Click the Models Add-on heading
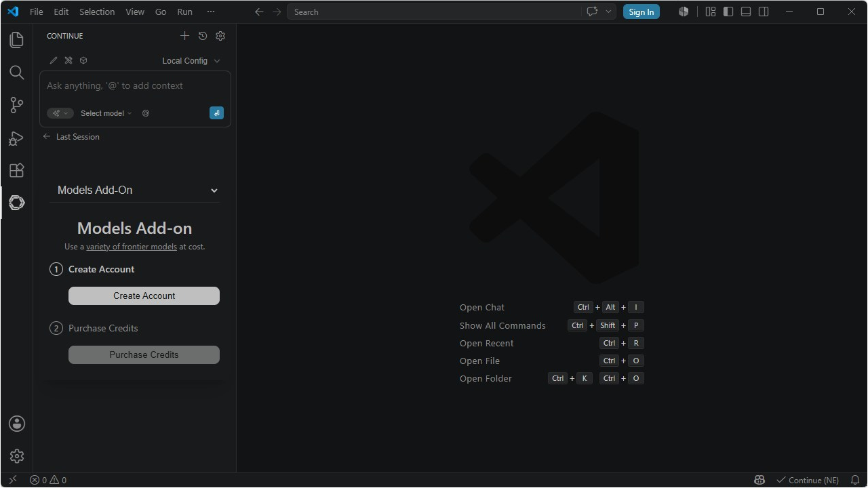Viewport: 868px width, 488px height. 134,228
